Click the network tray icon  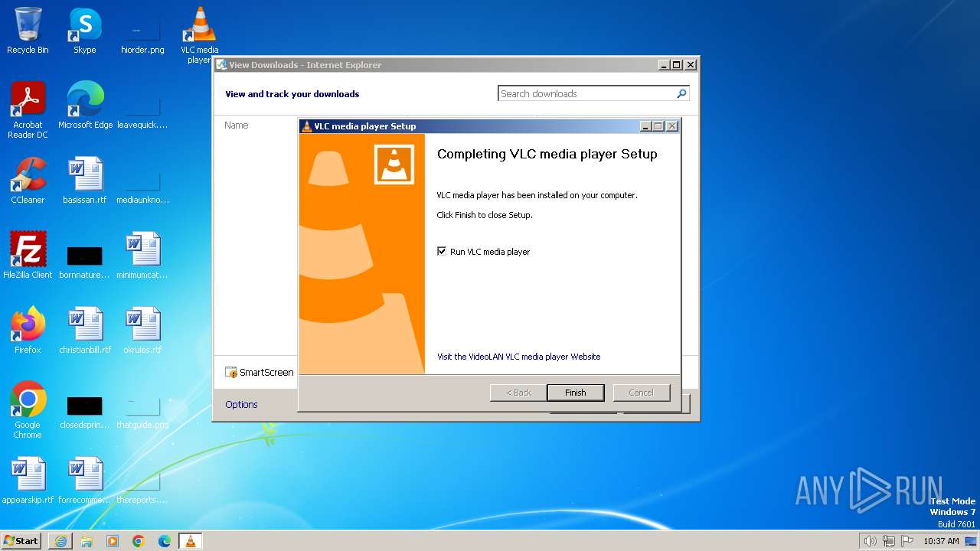(x=889, y=541)
